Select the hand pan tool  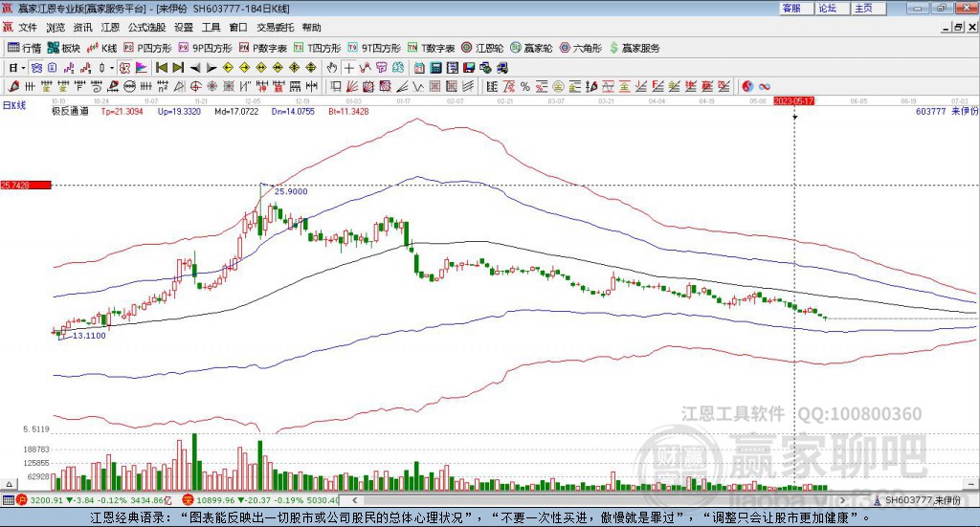pyautogui.click(x=332, y=68)
